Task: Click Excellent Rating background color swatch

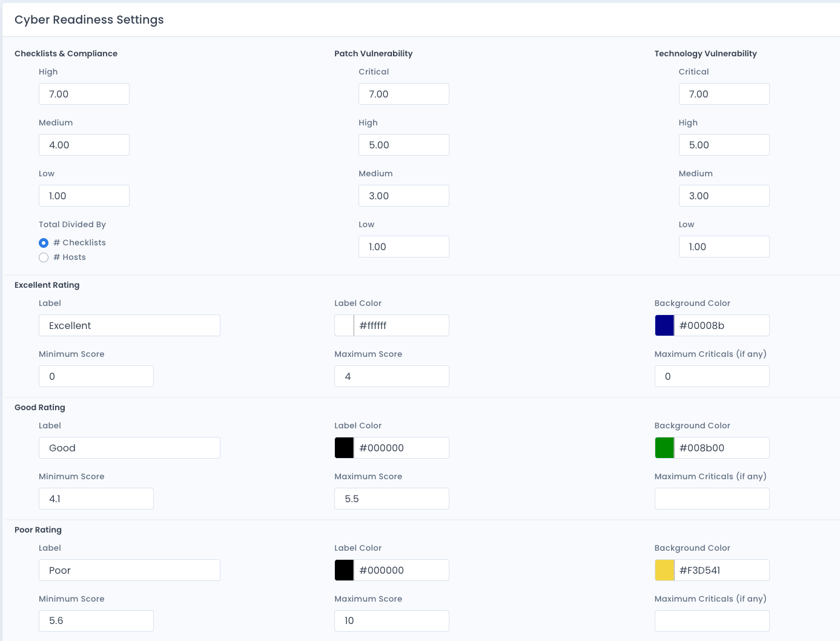Action: [664, 325]
